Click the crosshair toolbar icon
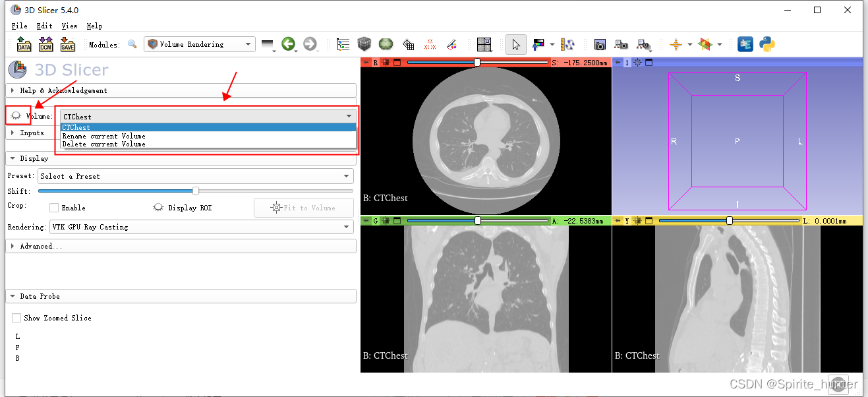Image resolution: width=868 pixels, height=397 pixels. pyautogui.click(x=676, y=44)
